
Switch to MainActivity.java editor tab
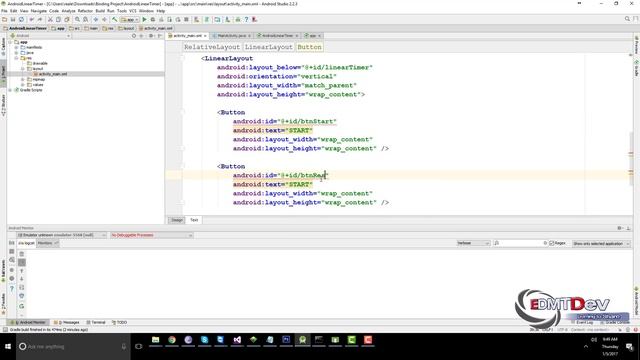(231, 36)
